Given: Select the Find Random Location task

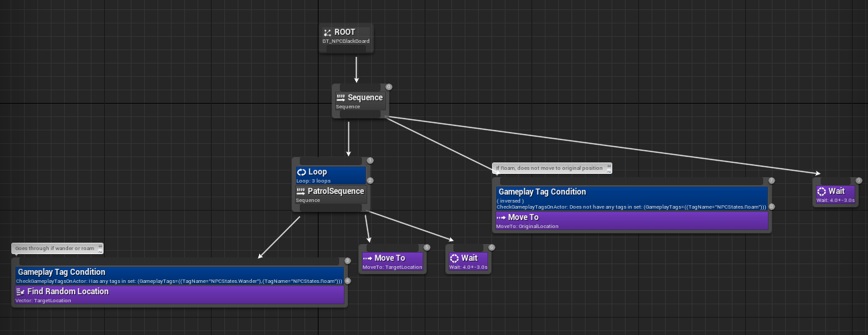Looking at the screenshot, I should click(179, 295).
